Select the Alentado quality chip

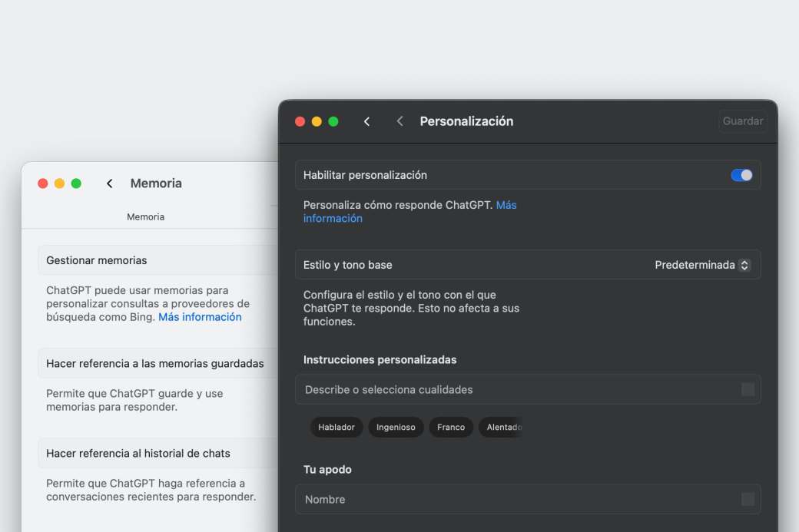[x=501, y=427]
